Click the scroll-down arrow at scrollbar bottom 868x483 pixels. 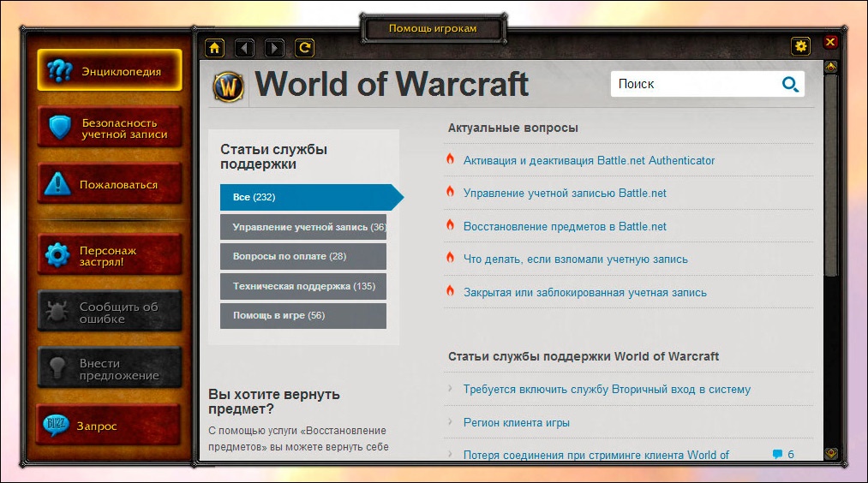(x=831, y=454)
